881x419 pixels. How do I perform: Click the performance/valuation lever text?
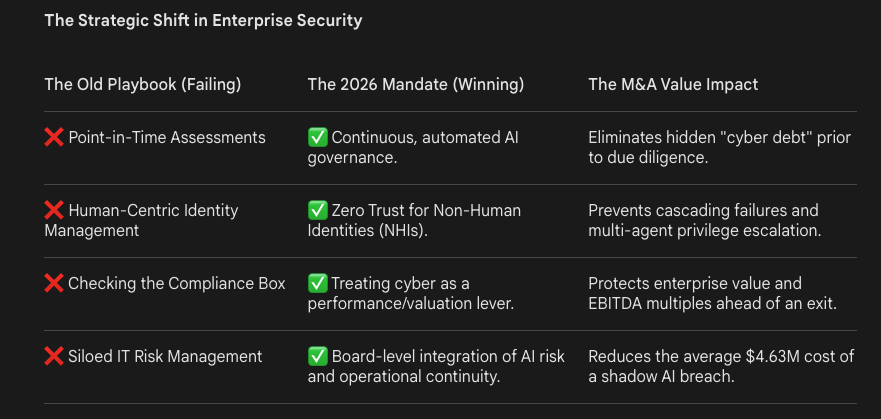pyautogui.click(x=411, y=304)
